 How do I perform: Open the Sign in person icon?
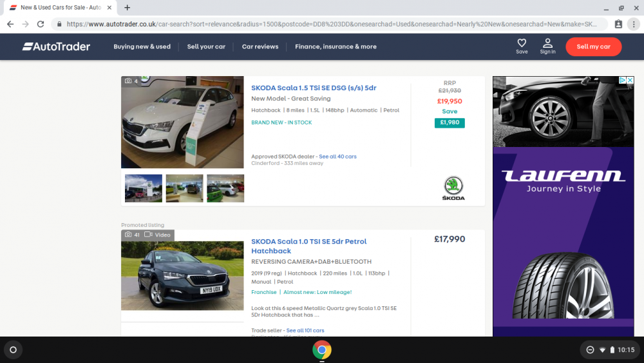[547, 46]
